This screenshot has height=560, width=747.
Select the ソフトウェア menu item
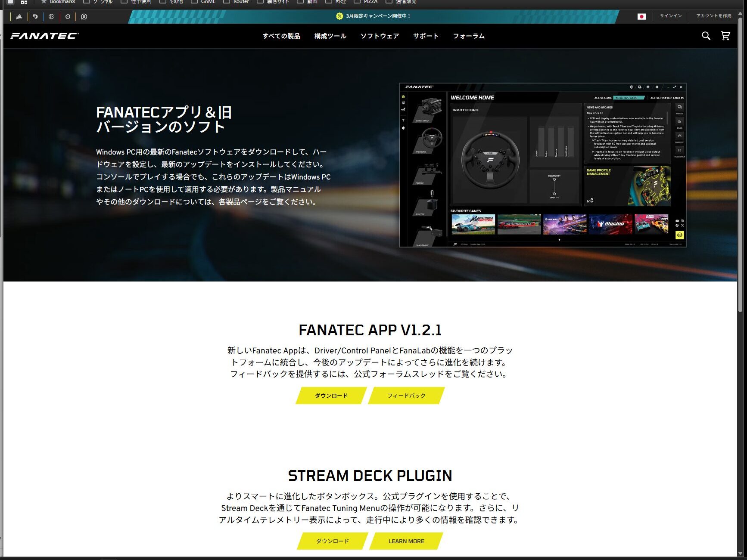380,36
